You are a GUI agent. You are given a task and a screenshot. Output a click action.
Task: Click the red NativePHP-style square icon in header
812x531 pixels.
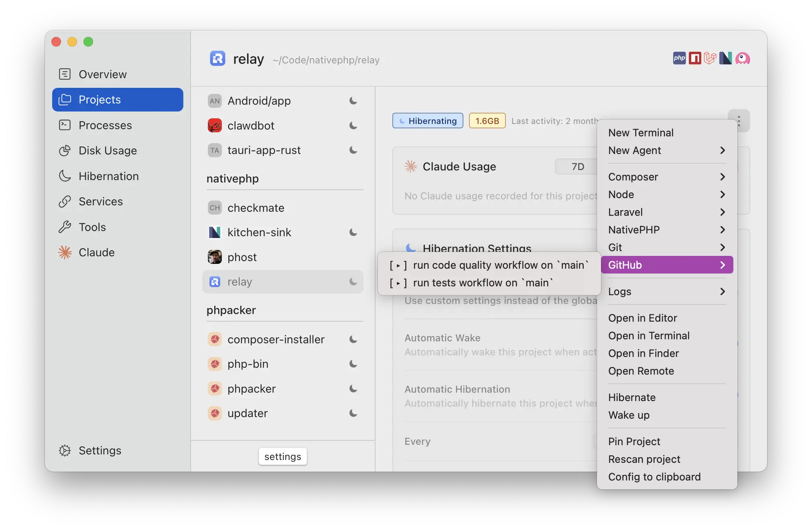pos(695,58)
